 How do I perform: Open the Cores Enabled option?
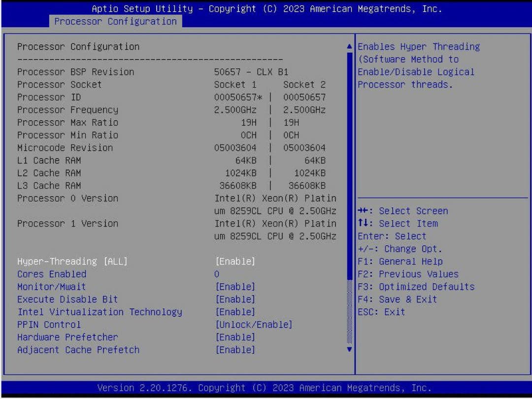tap(52, 274)
